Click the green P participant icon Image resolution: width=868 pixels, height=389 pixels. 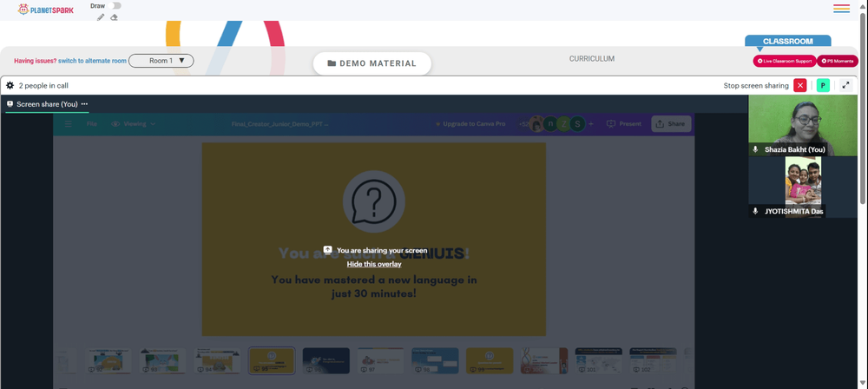tap(823, 85)
